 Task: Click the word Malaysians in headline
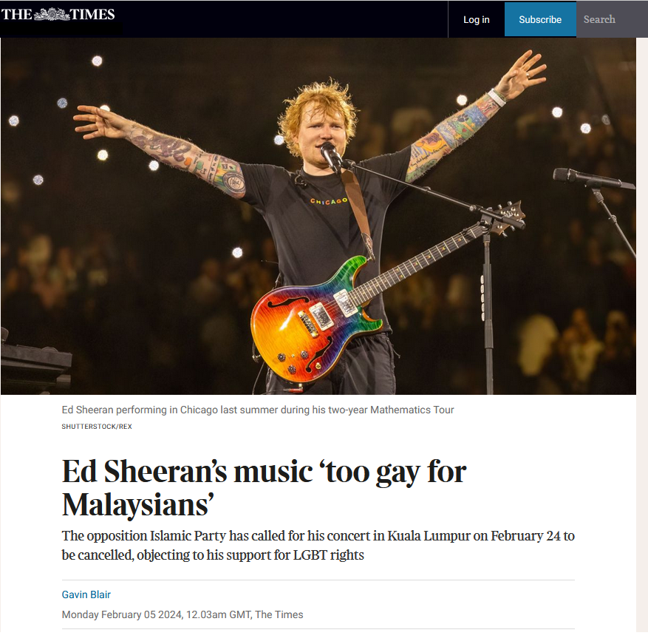[x=137, y=504]
